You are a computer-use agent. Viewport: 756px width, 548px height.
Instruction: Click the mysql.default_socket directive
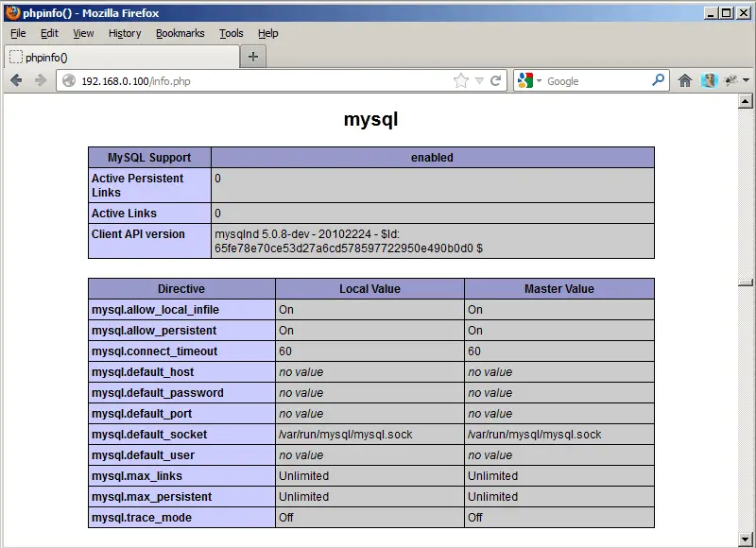click(x=149, y=435)
